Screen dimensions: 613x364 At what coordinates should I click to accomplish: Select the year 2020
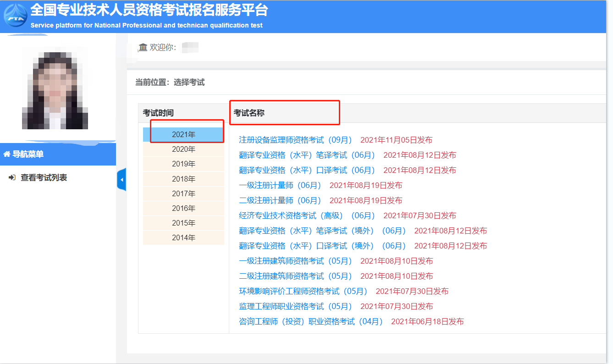(x=183, y=149)
